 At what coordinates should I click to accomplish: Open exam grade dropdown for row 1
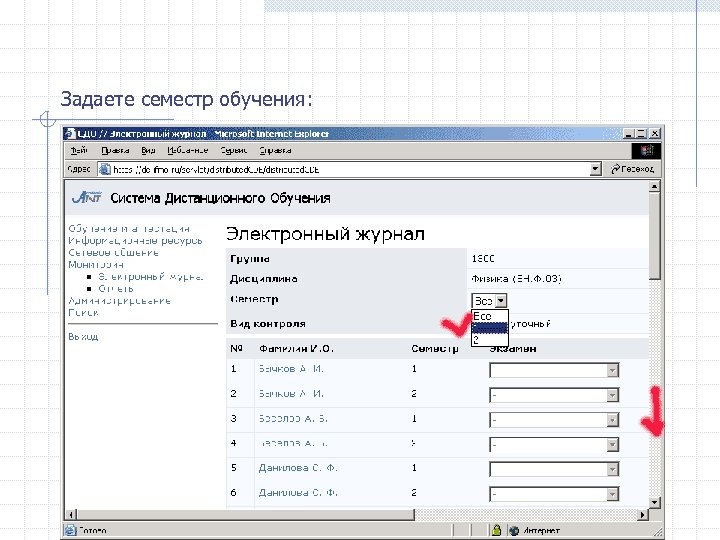tap(612, 370)
